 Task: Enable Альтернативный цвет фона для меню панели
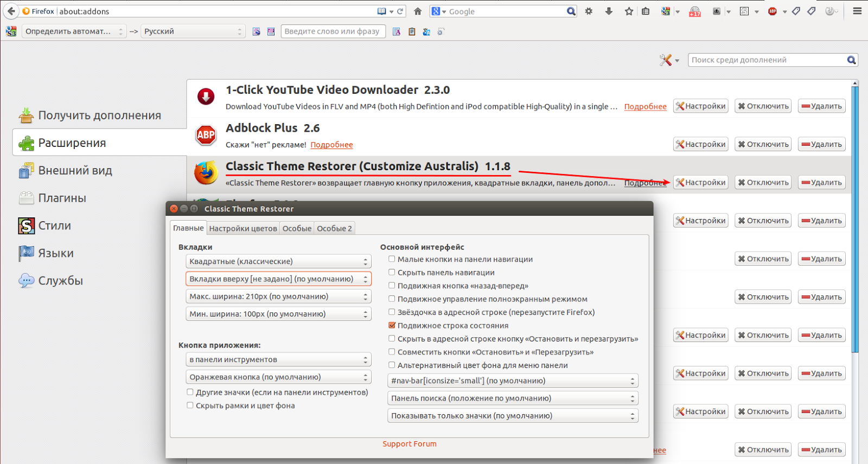pyautogui.click(x=392, y=365)
